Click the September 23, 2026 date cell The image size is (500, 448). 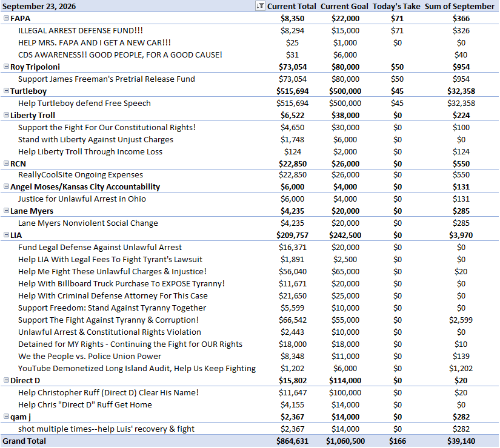click(x=39, y=7)
